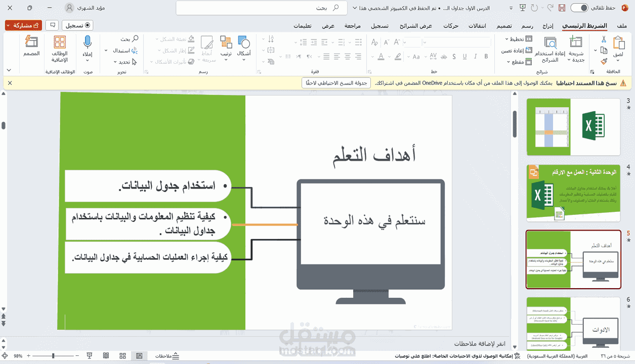Expand the Layout (تخطيط) dropdown
This screenshot has width=635, height=364.
point(519,39)
